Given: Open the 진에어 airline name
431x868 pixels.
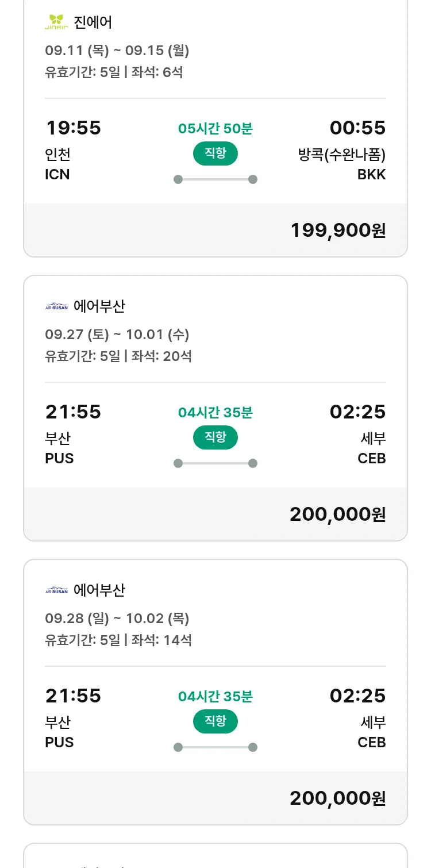Looking at the screenshot, I should pos(93,22).
